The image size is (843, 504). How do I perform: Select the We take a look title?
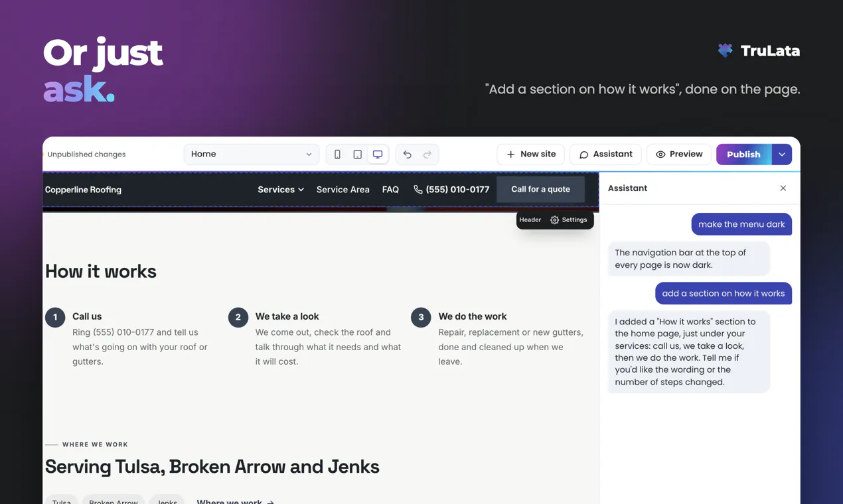click(x=287, y=316)
